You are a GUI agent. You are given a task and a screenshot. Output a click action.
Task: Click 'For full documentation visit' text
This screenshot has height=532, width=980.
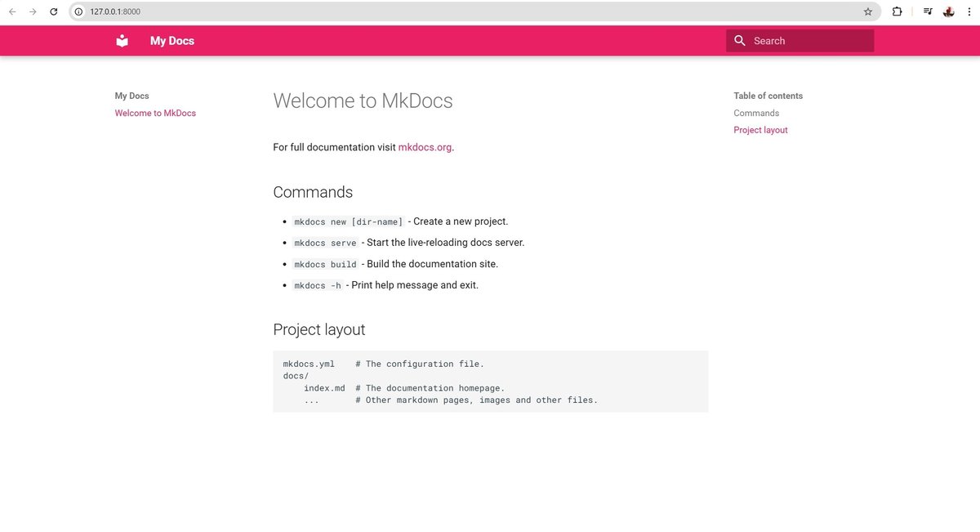pyautogui.click(x=334, y=147)
